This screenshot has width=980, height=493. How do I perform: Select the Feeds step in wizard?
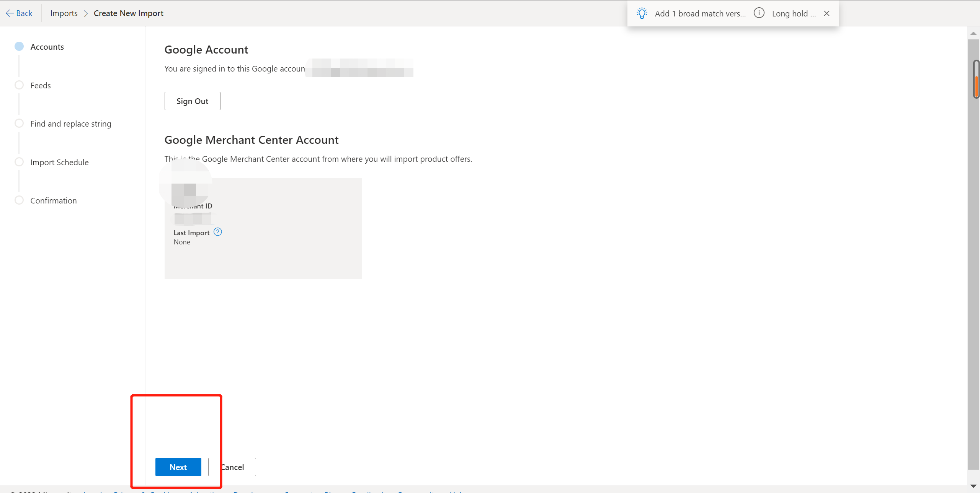point(41,85)
